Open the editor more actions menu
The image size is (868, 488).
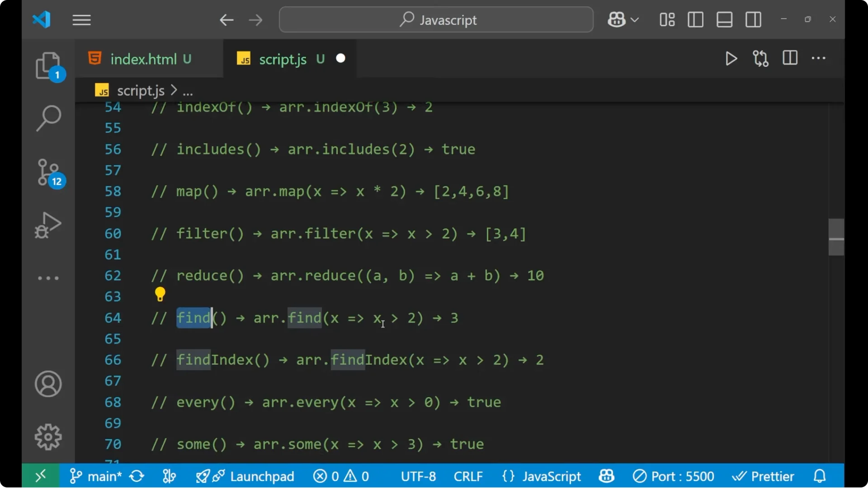[x=819, y=58]
